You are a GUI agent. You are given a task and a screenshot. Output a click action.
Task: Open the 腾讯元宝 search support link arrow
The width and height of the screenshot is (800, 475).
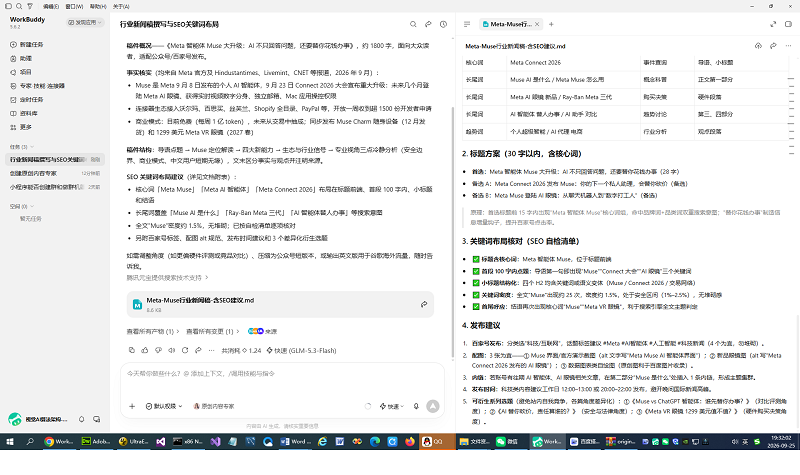coord(207,278)
